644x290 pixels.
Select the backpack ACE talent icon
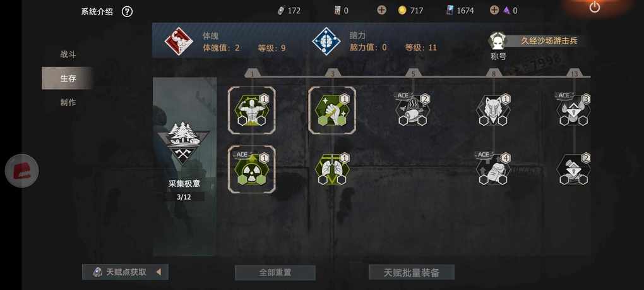click(x=493, y=169)
